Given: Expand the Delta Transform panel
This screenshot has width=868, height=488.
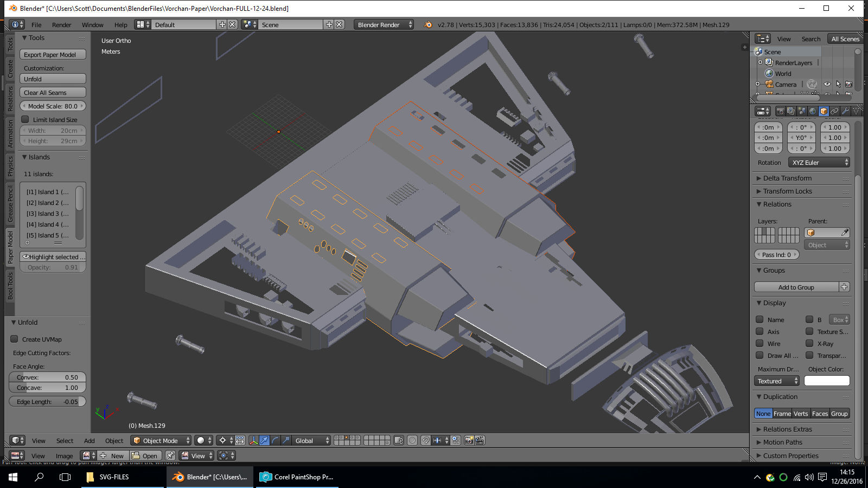Looking at the screenshot, I should [787, 178].
